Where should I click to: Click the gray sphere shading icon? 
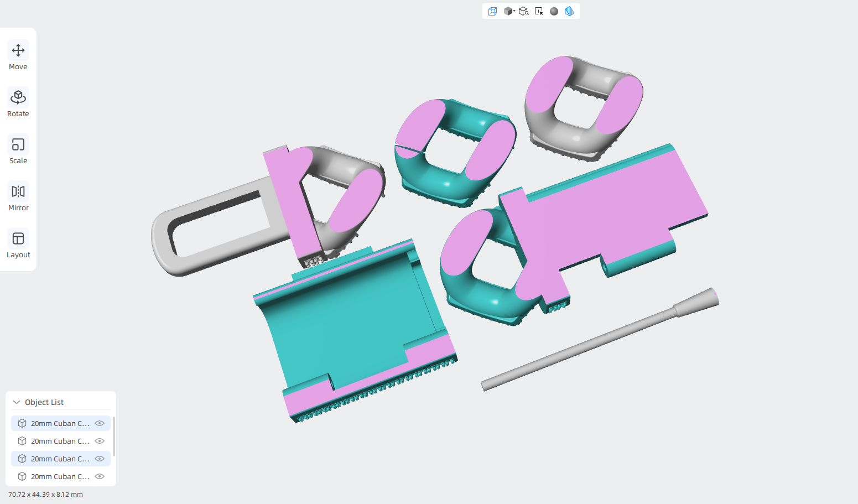[554, 11]
